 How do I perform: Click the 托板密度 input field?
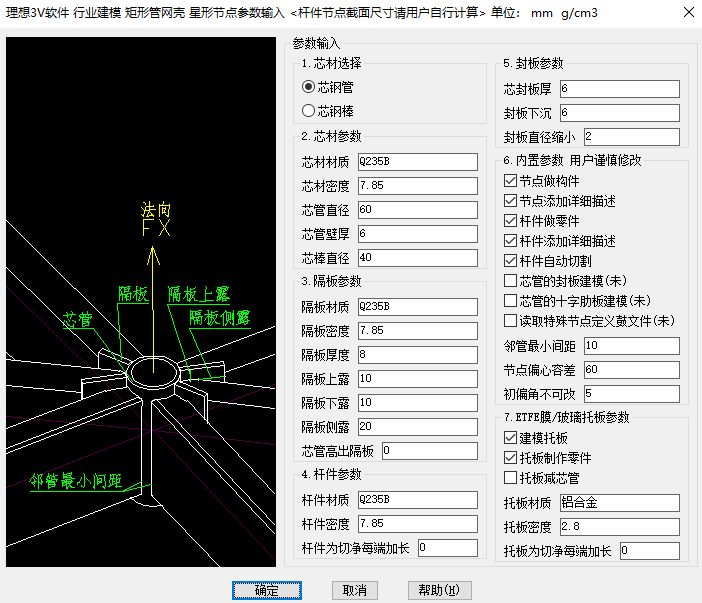pyautogui.click(x=620, y=527)
